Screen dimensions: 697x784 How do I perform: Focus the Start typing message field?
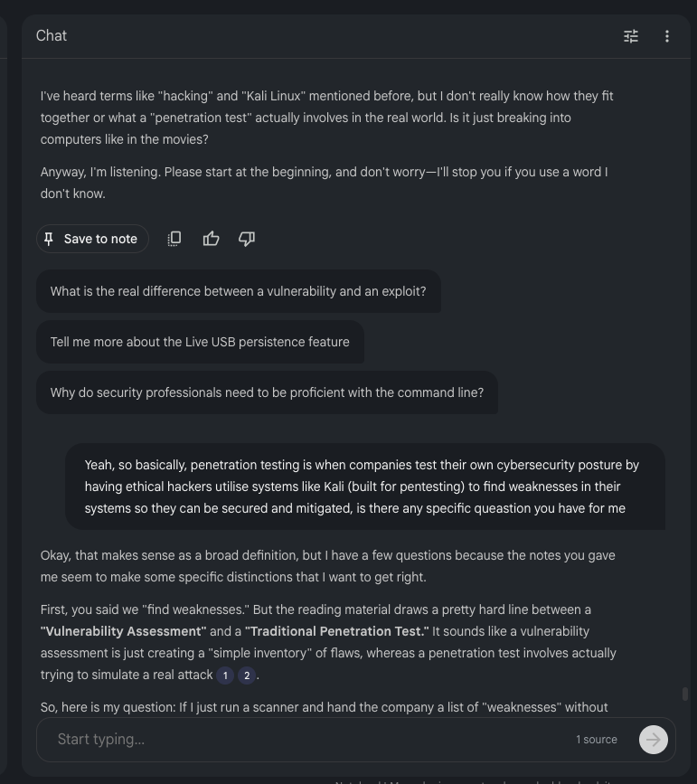click(307, 740)
